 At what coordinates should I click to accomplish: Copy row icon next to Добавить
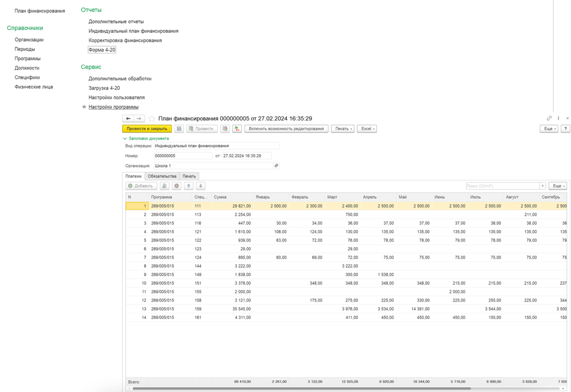pos(164,186)
